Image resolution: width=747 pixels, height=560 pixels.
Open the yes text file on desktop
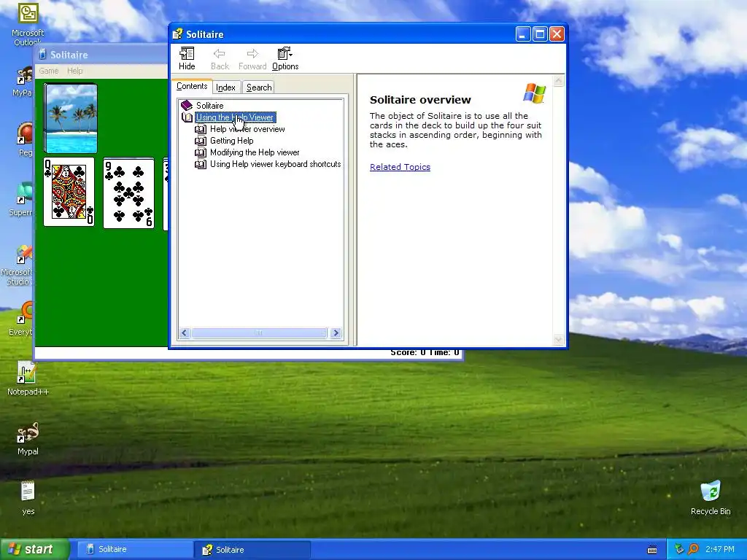point(28,498)
